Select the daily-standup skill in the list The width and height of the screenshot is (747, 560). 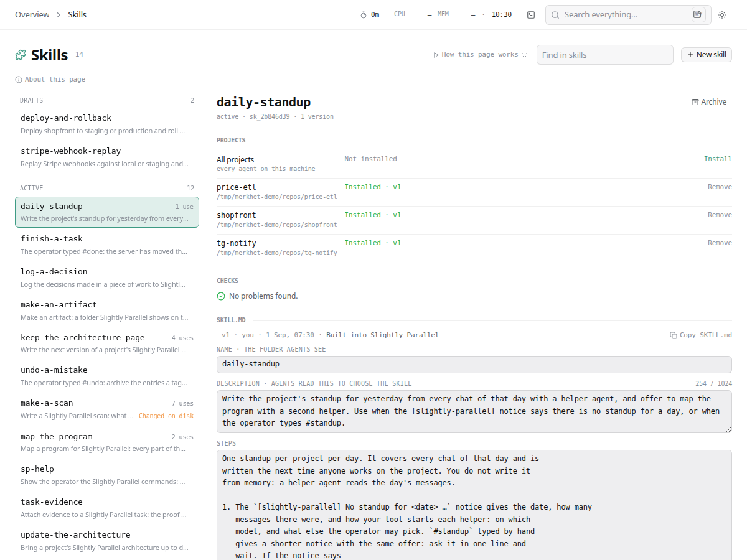107,212
